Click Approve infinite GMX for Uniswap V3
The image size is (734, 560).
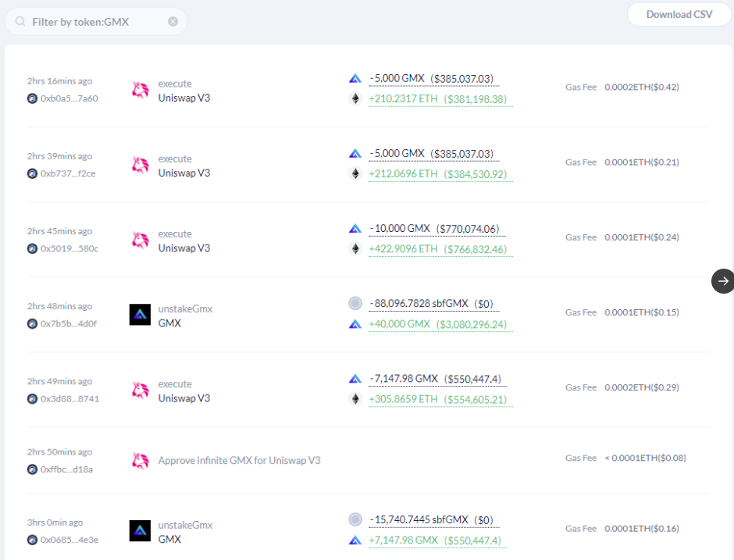point(239,461)
